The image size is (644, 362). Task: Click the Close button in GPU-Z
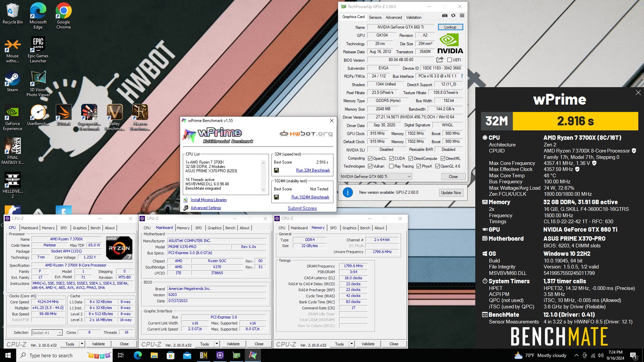[453, 177]
